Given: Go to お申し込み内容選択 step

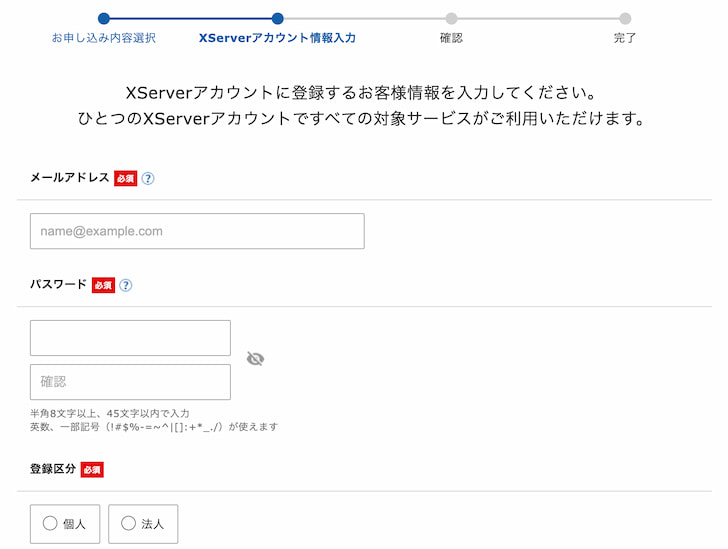Looking at the screenshot, I should [104, 38].
